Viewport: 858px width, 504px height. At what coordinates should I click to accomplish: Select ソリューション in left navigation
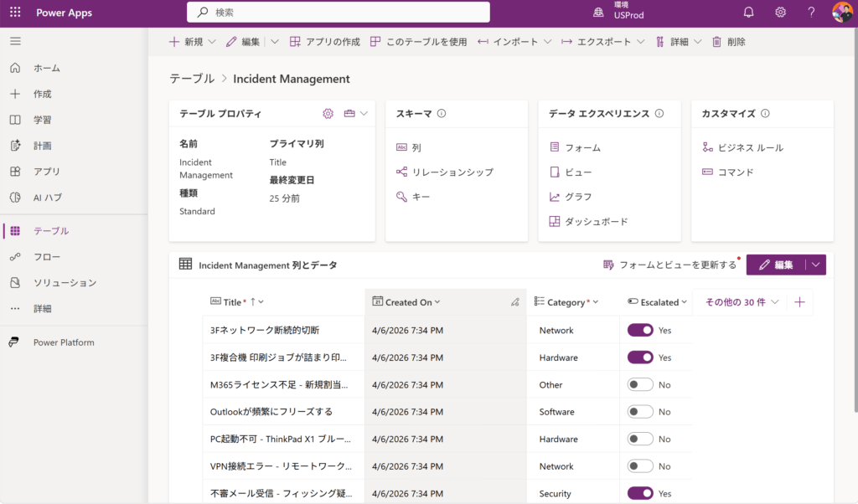pyautogui.click(x=65, y=283)
